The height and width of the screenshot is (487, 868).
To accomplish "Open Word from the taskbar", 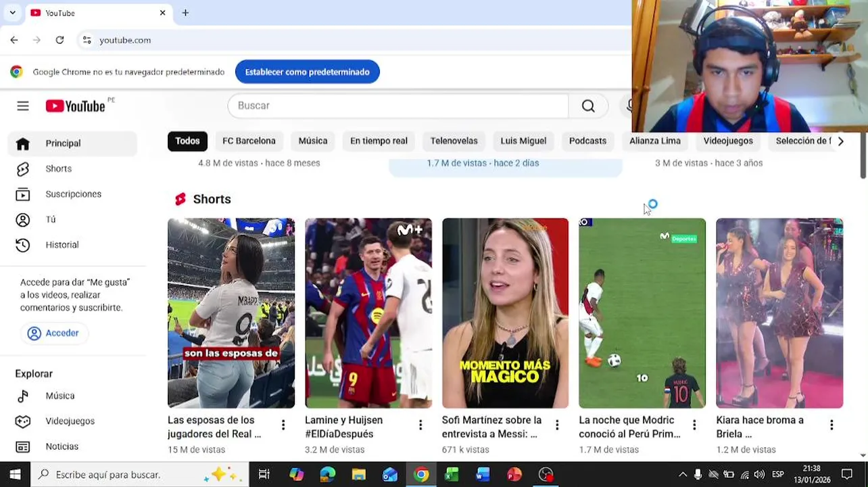I will coord(483,475).
